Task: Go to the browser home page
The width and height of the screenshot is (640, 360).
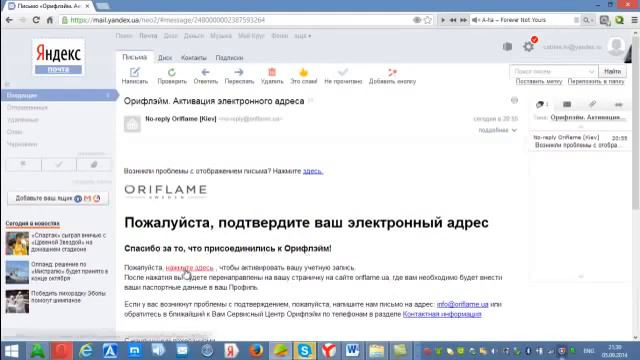Action: [x=50, y=20]
